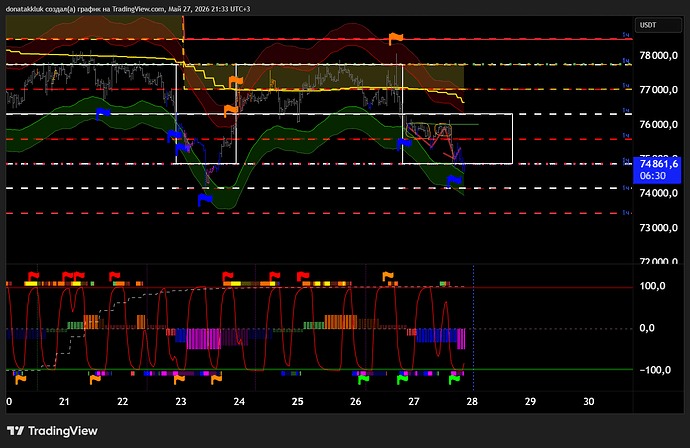Click the current price label 74861,6
Viewport: 690px width, 448px height.
(x=658, y=164)
